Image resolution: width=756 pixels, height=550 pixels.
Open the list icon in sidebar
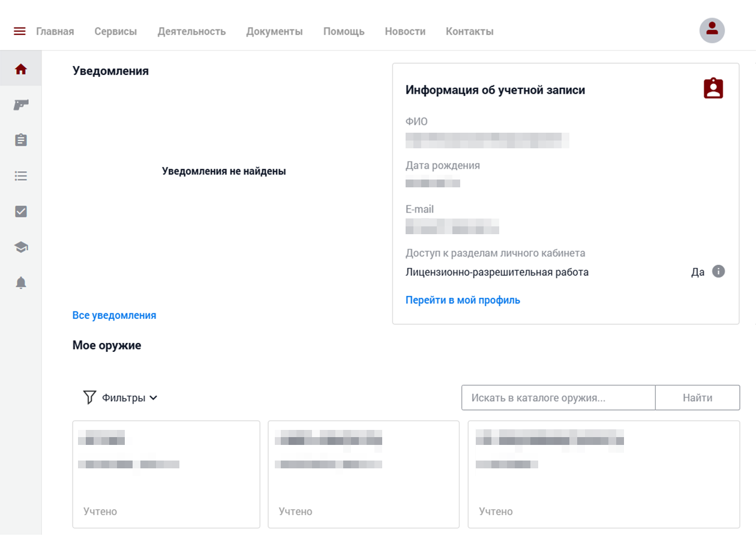coord(21,176)
